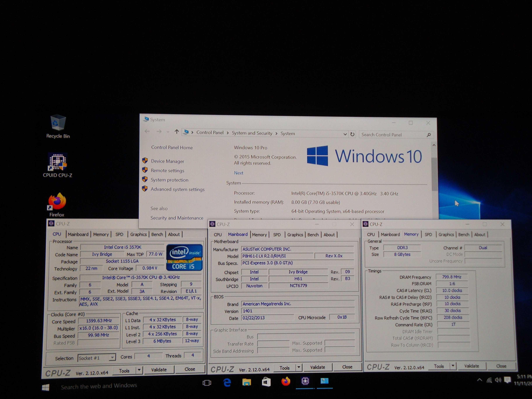Open the Store icon on the taskbar
The image size is (532, 399).
pyautogui.click(x=266, y=382)
